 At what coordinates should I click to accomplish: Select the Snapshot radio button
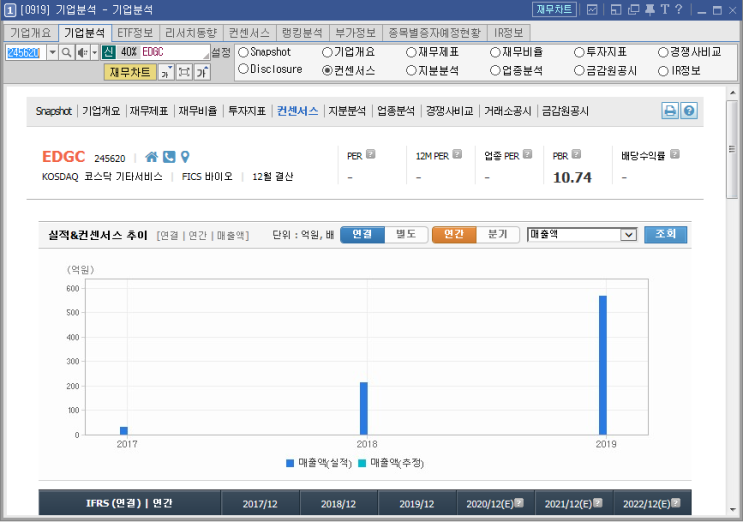[x=243, y=52]
